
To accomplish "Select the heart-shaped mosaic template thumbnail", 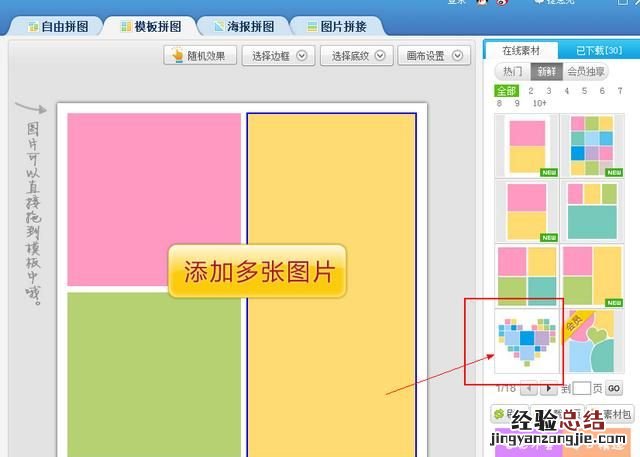I will point(527,339).
